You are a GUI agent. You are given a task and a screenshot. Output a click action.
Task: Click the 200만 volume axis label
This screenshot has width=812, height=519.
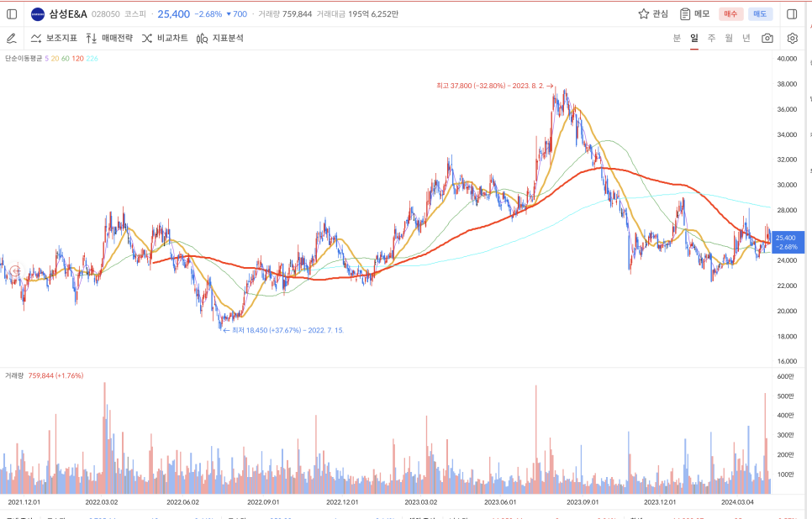pos(786,454)
